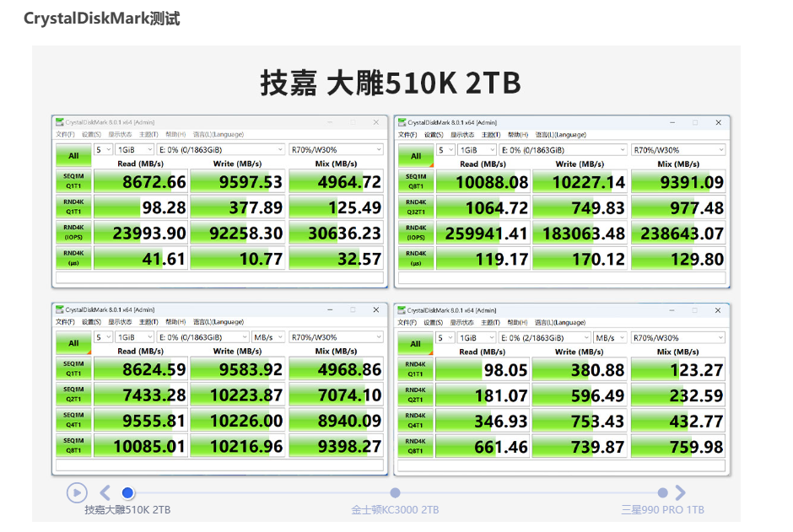Select SEQ1M Q1T1 test in top-left window
793x532 pixels.
pyautogui.click(x=73, y=180)
